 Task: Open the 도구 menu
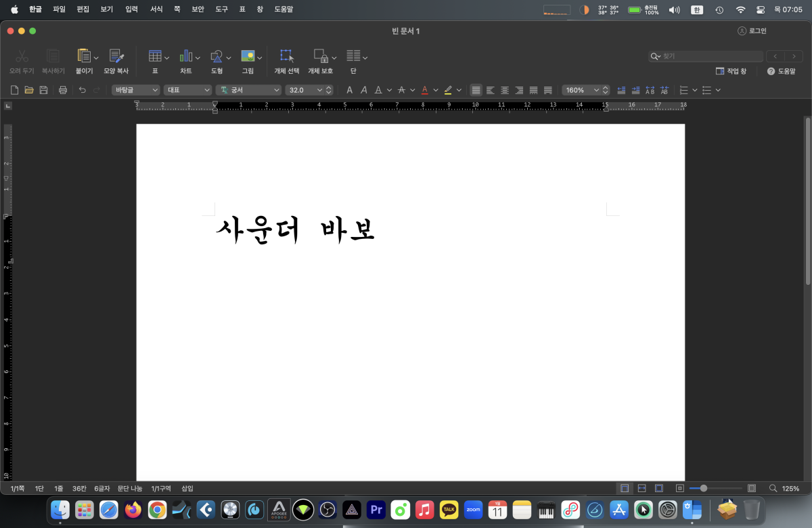pyautogui.click(x=221, y=9)
